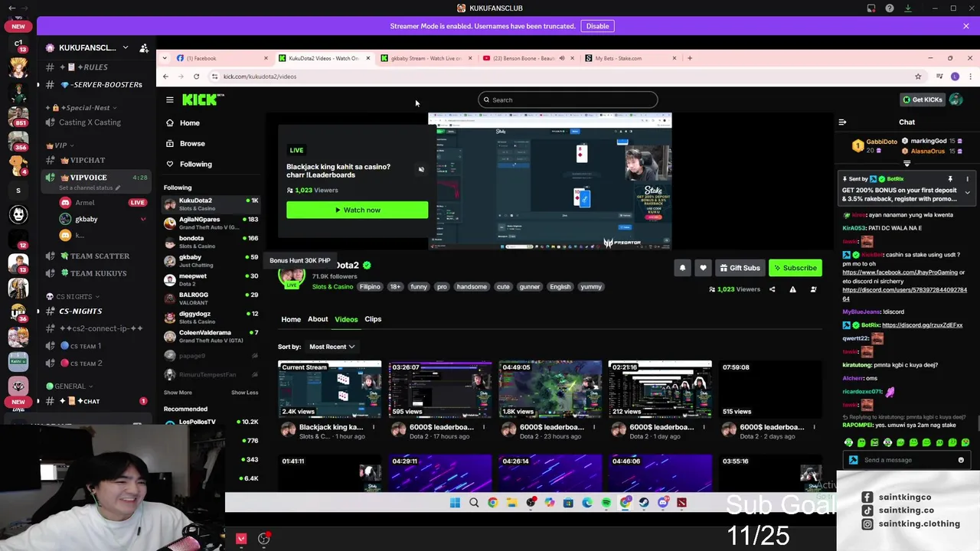Select bondota in Following list
This screenshot has height=551, width=980.
click(211, 242)
